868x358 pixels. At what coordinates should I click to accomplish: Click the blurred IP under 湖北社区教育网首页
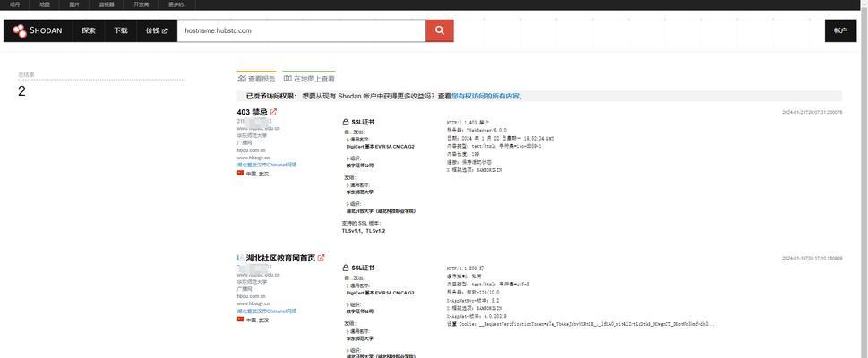pyautogui.click(x=254, y=267)
